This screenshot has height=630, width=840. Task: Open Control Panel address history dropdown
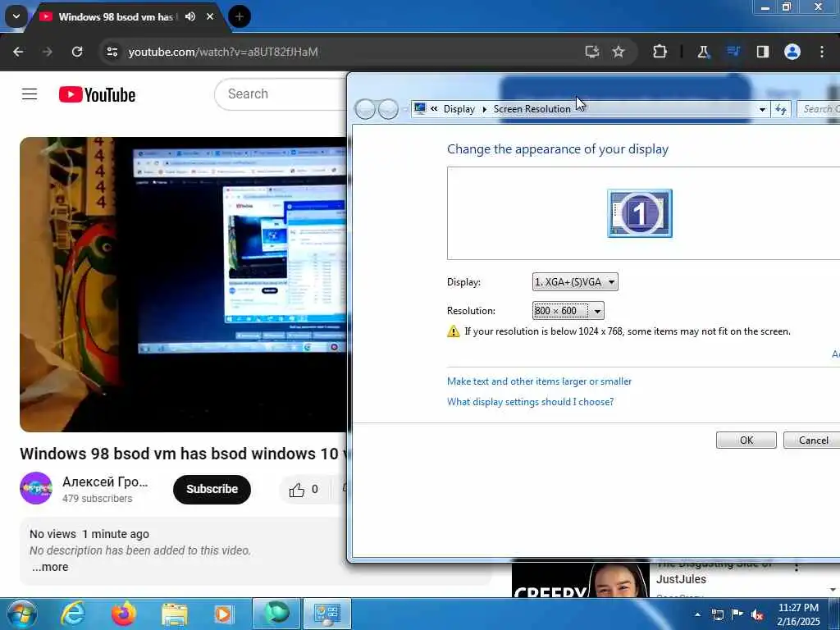click(x=762, y=109)
